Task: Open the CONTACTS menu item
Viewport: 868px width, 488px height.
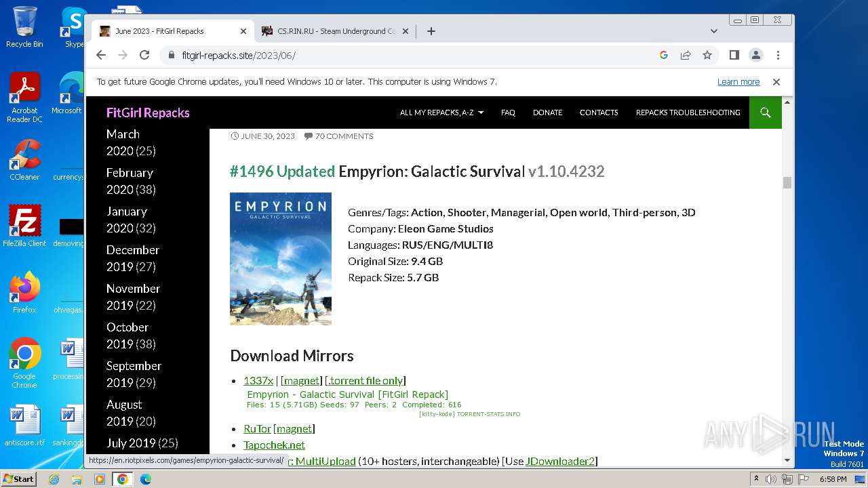Action: point(599,113)
